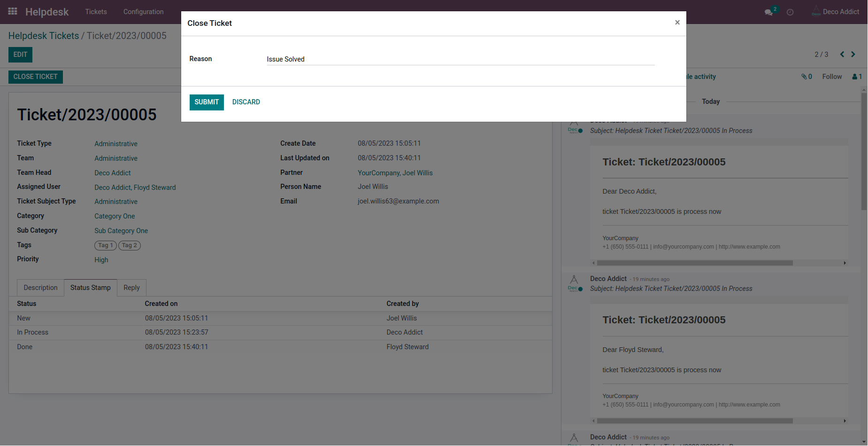Screen dimensions: 868x446
Task: Go to next record arrow
Action: click(x=853, y=55)
